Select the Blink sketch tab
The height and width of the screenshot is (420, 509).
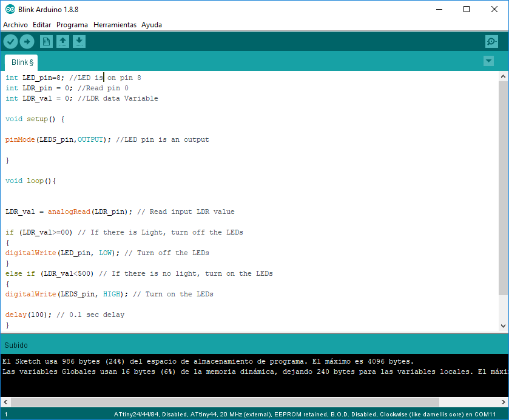[x=21, y=62]
